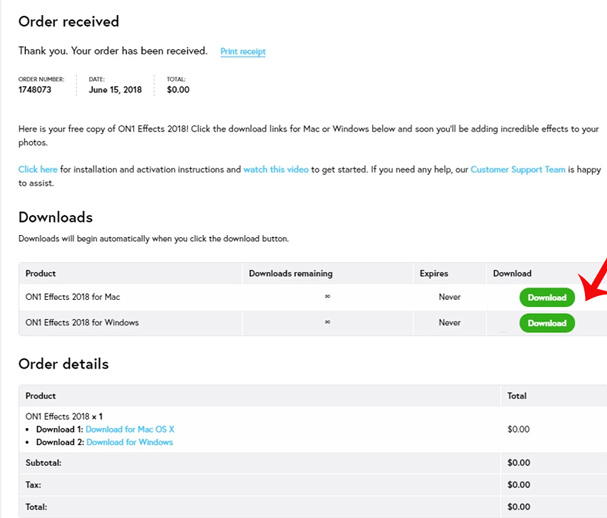Click the Order received heading
This screenshot has height=518, width=607.
click(x=69, y=21)
